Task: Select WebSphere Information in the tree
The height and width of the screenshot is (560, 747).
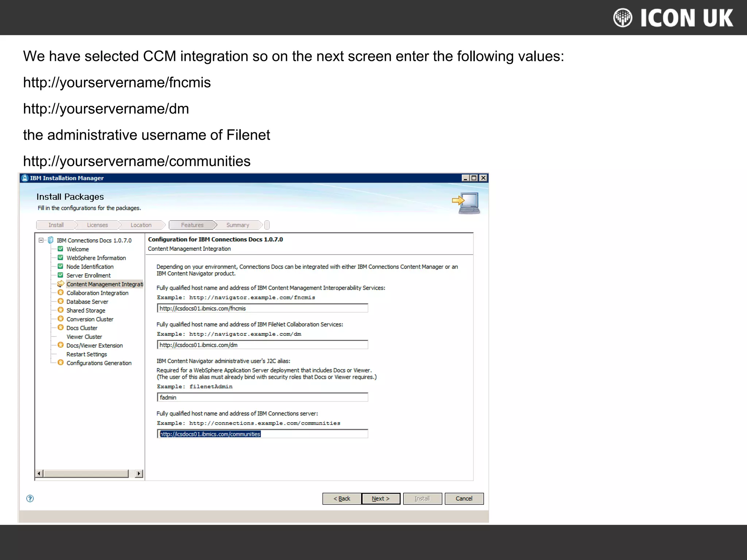Action: click(96, 258)
